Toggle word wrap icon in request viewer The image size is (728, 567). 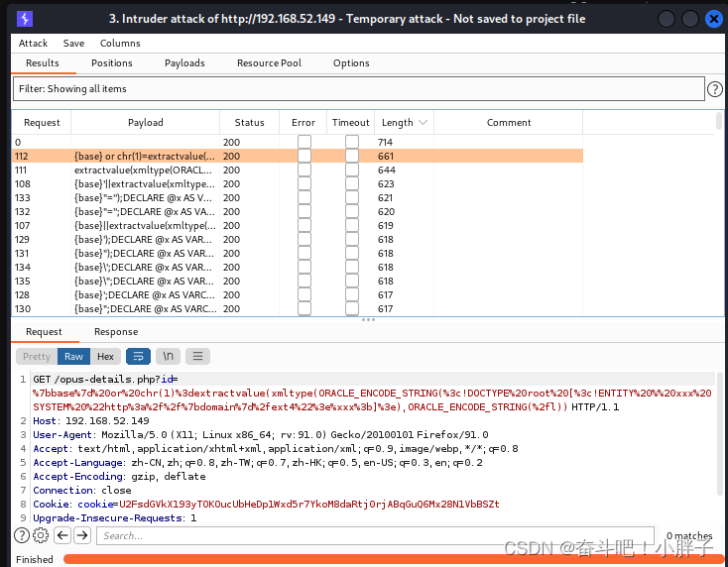coord(138,356)
